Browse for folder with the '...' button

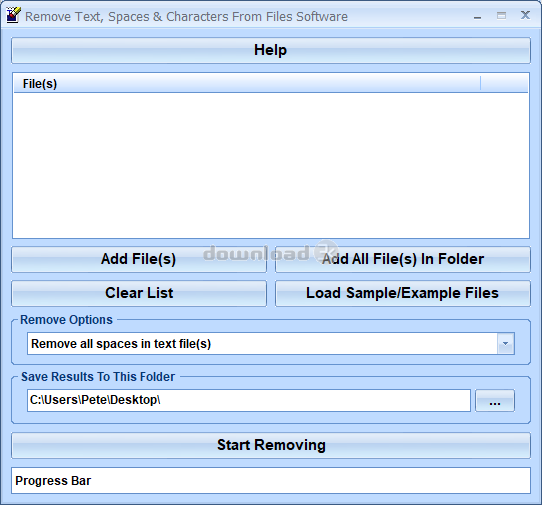pyautogui.click(x=495, y=401)
